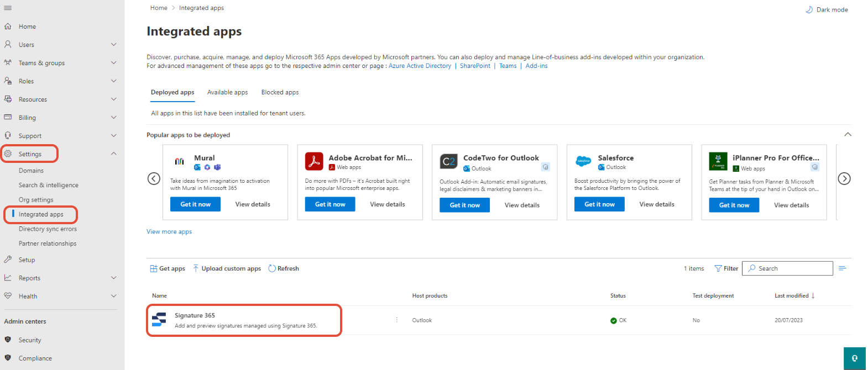Viewport: 868px width, 370px height.
Task: Open Directory sync errors item
Action: (x=48, y=229)
